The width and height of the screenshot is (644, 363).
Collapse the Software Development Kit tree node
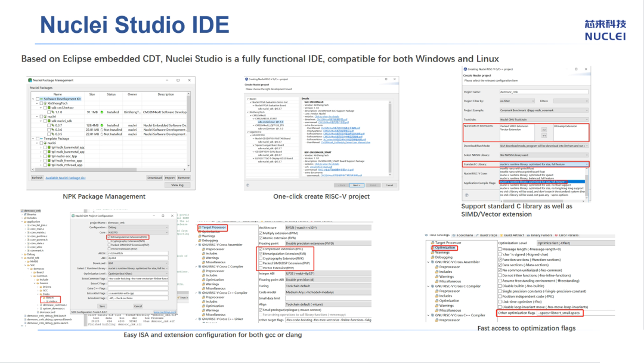coord(33,99)
